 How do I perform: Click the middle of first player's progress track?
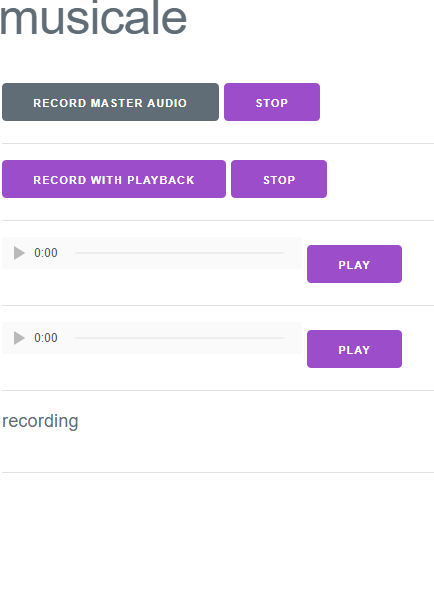coord(180,253)
